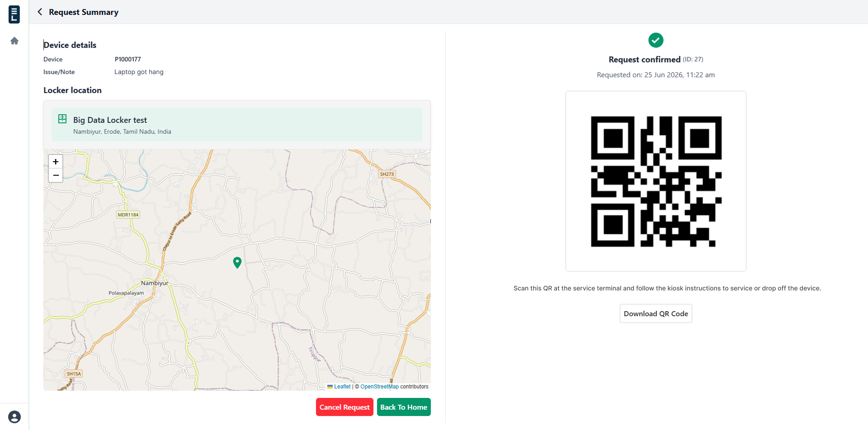This screenshot has width=868, height=430.
Task: Click the Request Summary page title
Action: pos(84,12)
